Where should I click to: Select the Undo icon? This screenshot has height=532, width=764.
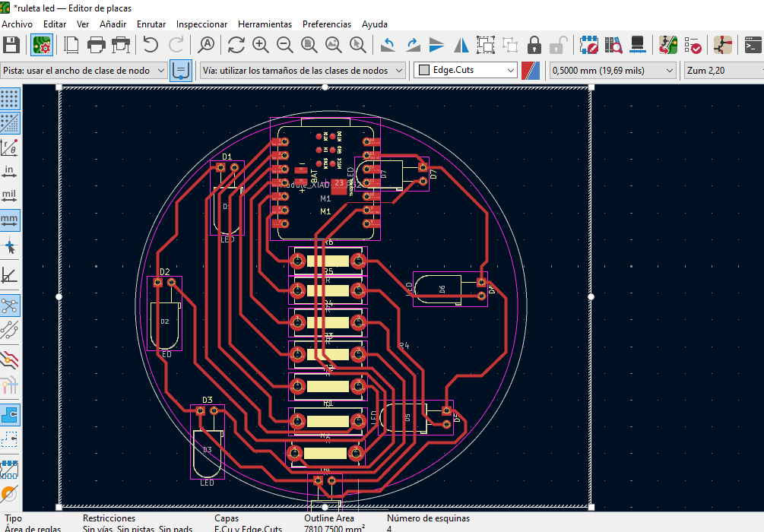click(150, 45)
